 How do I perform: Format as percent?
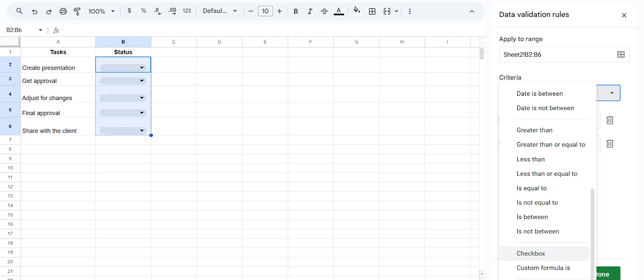pyautogui.click(x=144, y=11)
